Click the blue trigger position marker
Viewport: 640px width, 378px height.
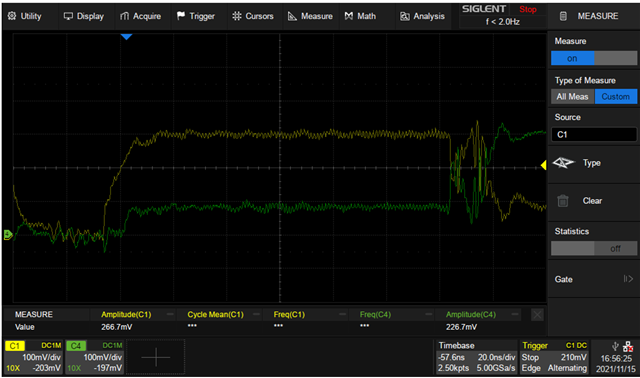(x=127, y=37)
